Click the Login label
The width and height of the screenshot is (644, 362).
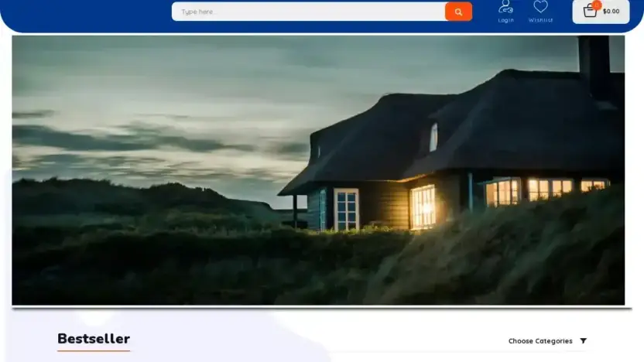[505, 20]
